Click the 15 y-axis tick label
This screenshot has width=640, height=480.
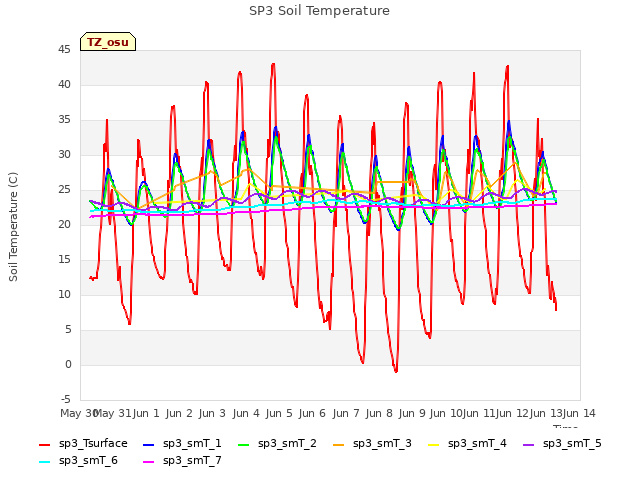(64, 260)
